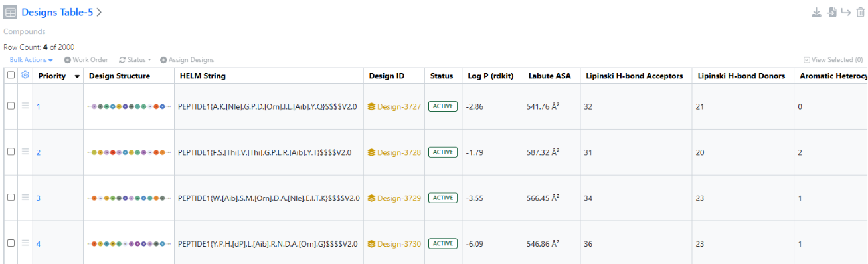Open the Design-3729 link
This screenshot has height=264, width=868.
pos(399,198)
